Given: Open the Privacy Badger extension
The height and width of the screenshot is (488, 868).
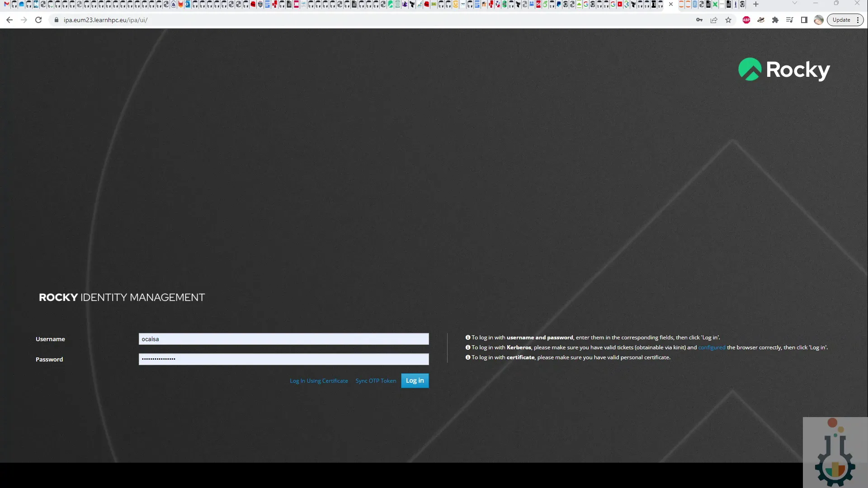Looking at the screenshot, I should (761, 20).
